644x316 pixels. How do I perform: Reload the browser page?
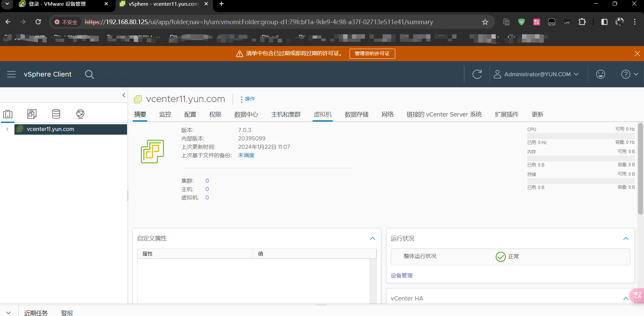38,22
